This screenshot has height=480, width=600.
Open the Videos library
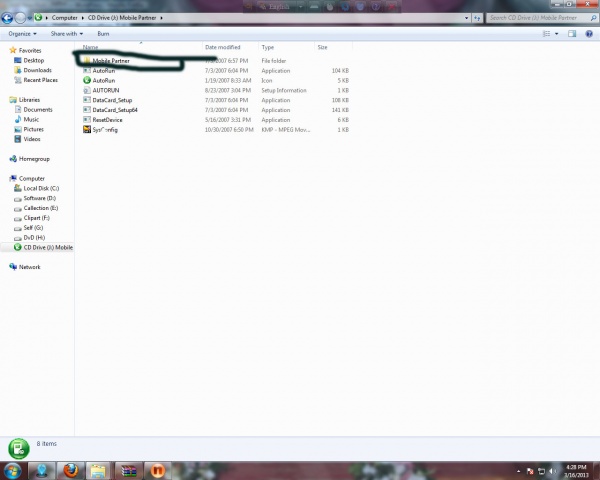click(31, 139)
